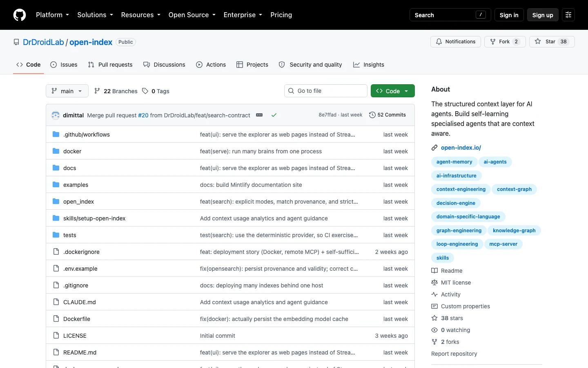Click the bell icon in Notifications button
This screenshot has width=588, height=368.
click(439, 42)
